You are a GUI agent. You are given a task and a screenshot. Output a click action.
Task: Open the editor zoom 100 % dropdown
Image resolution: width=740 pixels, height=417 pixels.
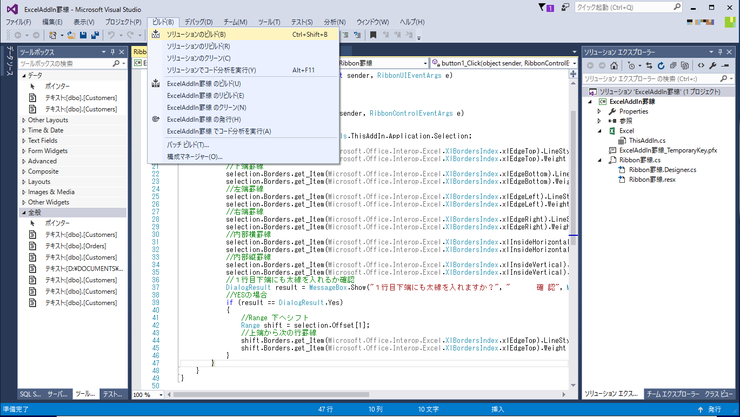[161, 394]
